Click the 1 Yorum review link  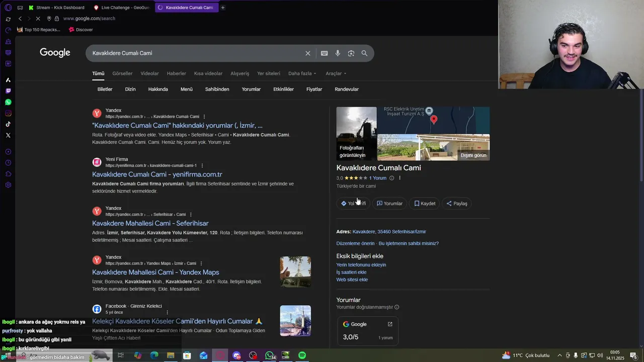pyautogui.click(x=378, y=178)
